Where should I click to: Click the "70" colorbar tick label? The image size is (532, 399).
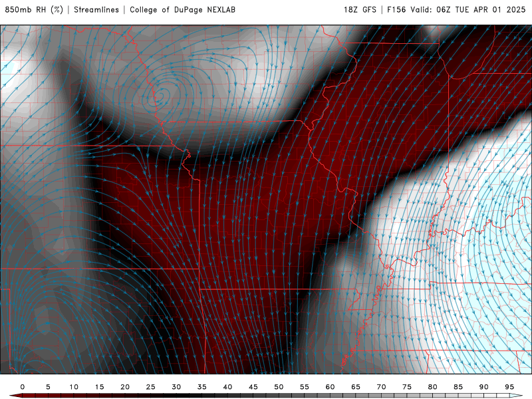(x=381, y=387)
